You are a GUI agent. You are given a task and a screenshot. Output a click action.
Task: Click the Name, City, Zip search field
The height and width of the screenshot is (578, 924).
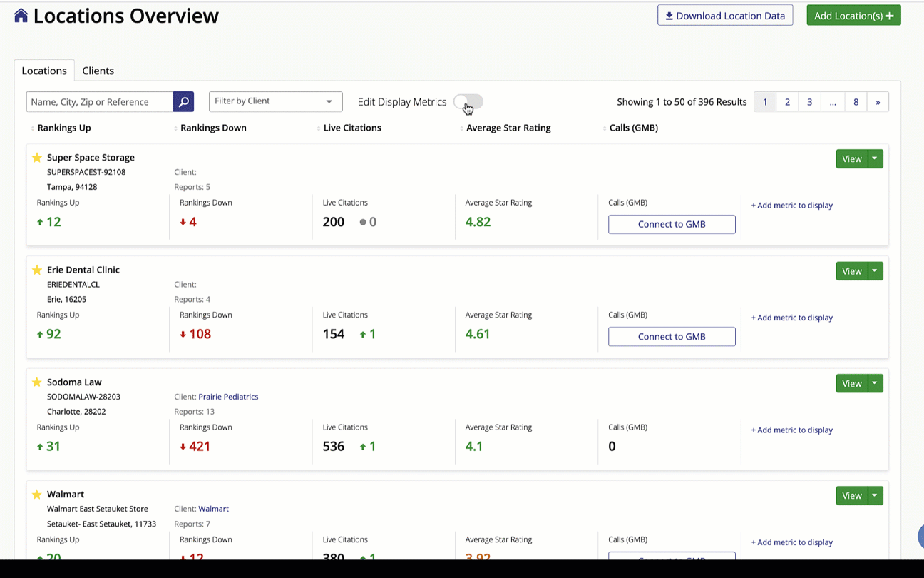[x=99, y=101]
